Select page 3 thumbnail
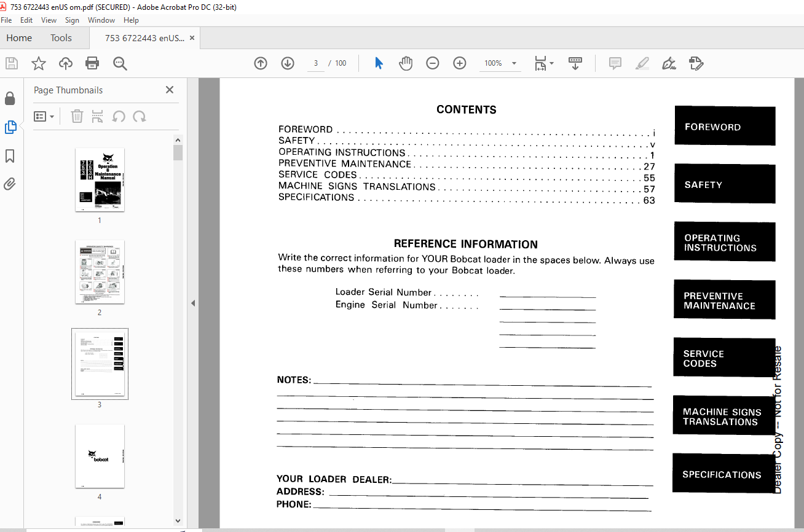This screenshot has height=532, width=804. click(x=100, y=364)
